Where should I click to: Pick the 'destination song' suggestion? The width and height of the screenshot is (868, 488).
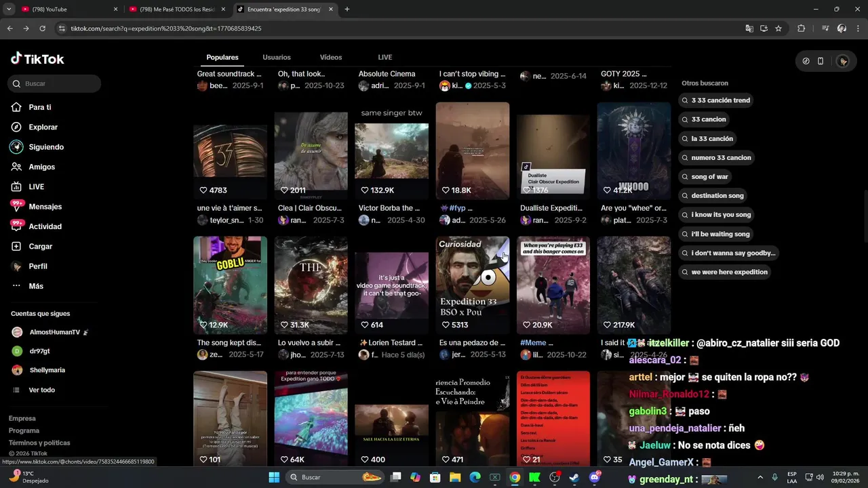(x=714, y=195)
